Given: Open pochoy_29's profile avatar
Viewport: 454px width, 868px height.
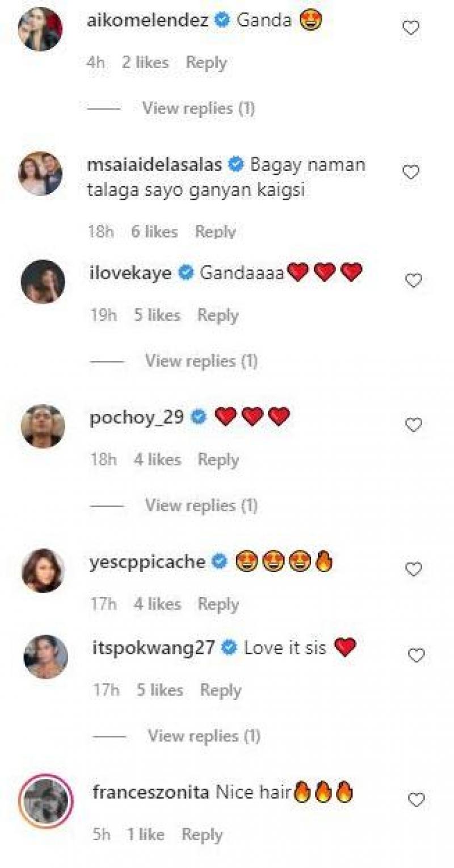Looking at the screenshot, I should pyautogui.click(x=43, y=426).
